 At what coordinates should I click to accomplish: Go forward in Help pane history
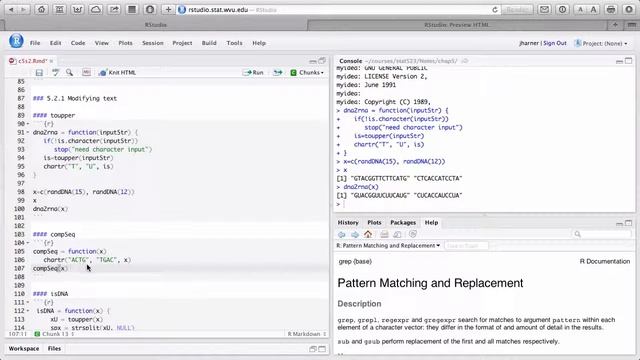(x=355, y=234)
